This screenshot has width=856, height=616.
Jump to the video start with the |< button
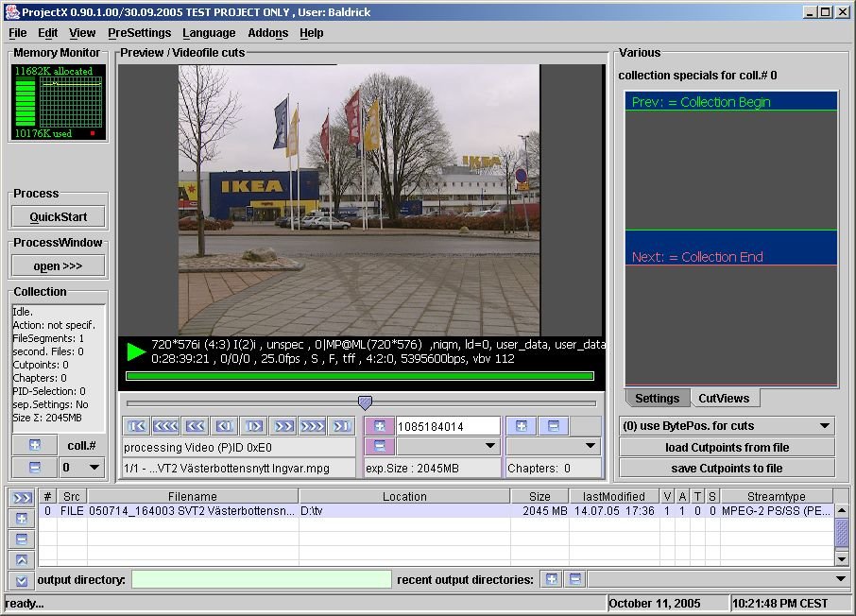[x=136, y=426]
